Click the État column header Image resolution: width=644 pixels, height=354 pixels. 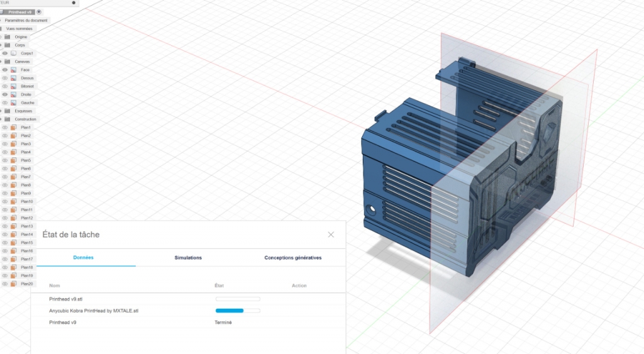pos(219,285)
